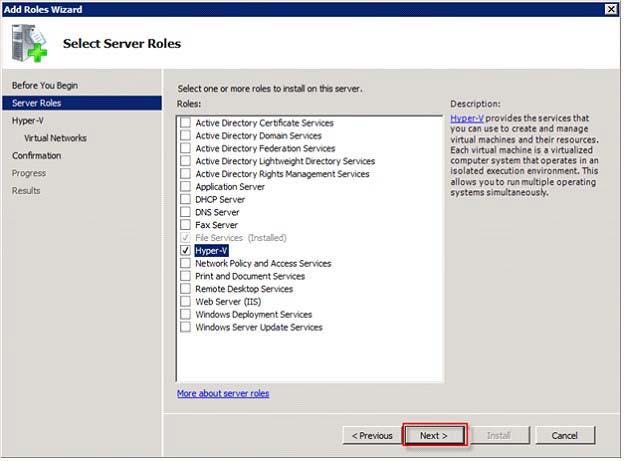
Task: Check Windows Server Update Services checkbox
Action: [x=185, y=327]
